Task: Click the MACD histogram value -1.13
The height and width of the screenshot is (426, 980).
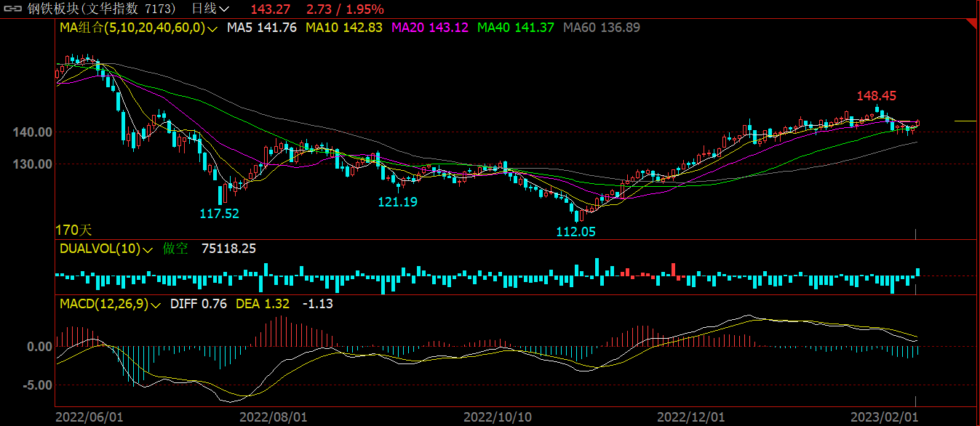Action: point(318,304)
